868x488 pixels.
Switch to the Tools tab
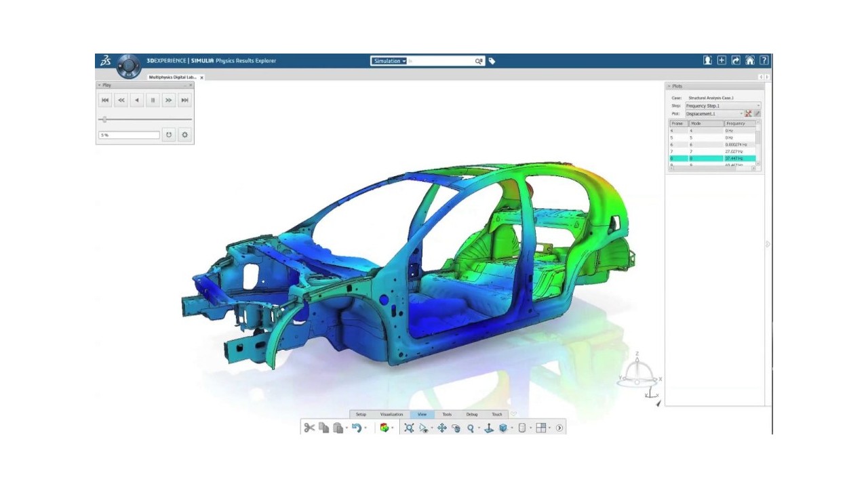click(x=447, y=414)
